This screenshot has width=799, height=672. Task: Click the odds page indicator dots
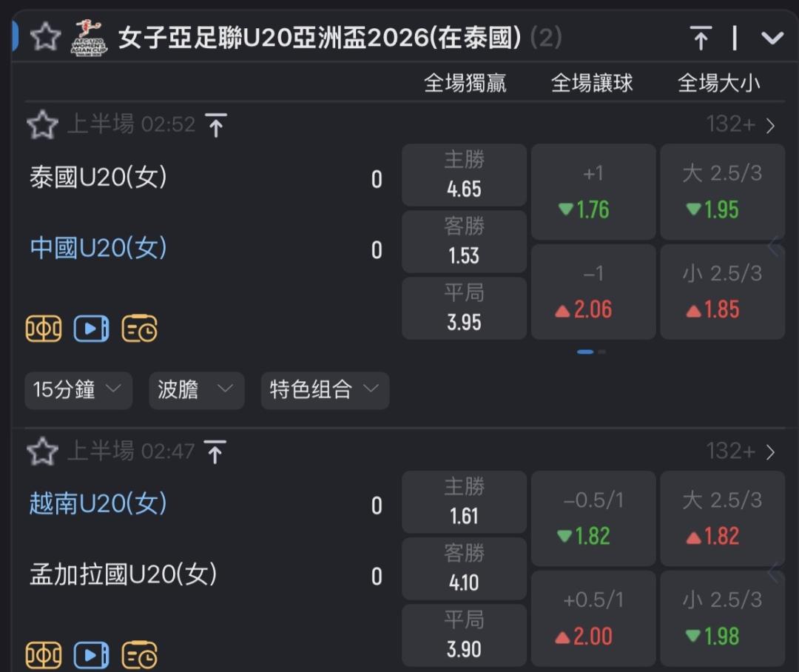pos(591,352)
